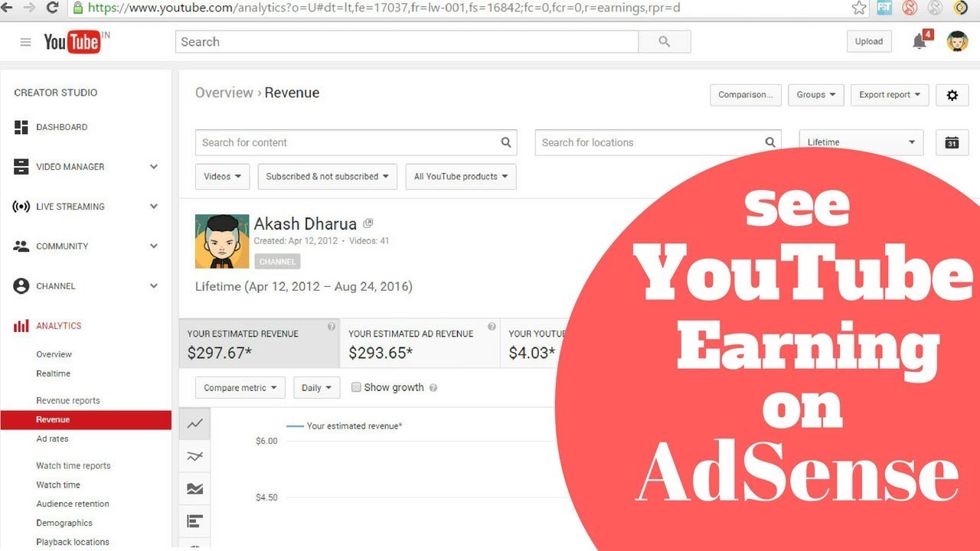Expand the Channel section chevron
The image size is (980, 551).
[154, 286]
